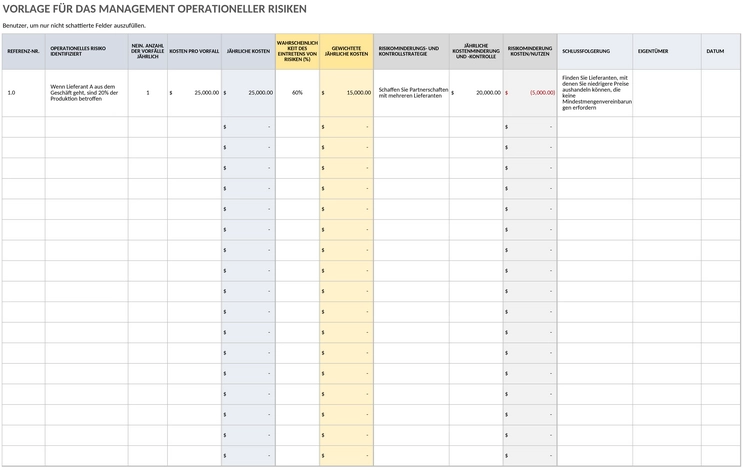Viewport: 743px width, 470px height.
Task: Select the 'Schaffen Sie Partnerschaften mit mehreren Lieferanten' cell
Action: point(411,93)
